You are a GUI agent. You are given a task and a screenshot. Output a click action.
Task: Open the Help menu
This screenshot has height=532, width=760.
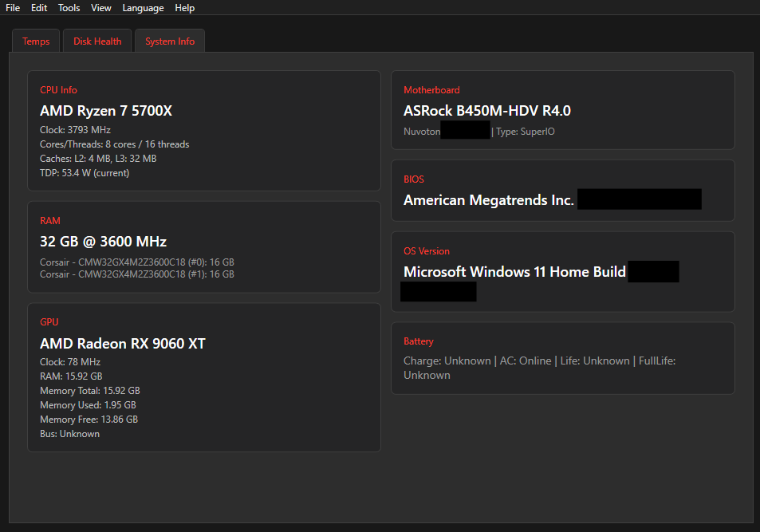click(185, 8)
